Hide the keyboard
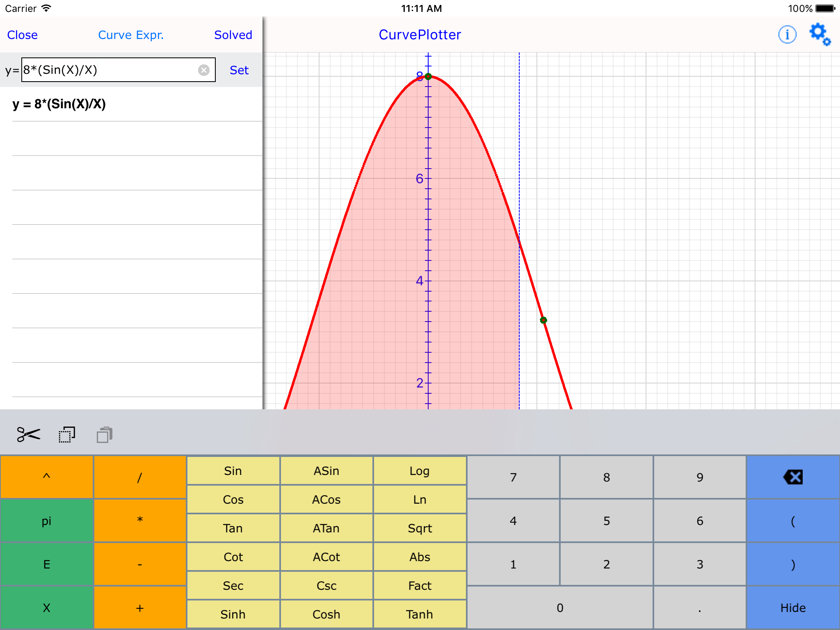The image size is (840, 630). click(x=793, y=608)
